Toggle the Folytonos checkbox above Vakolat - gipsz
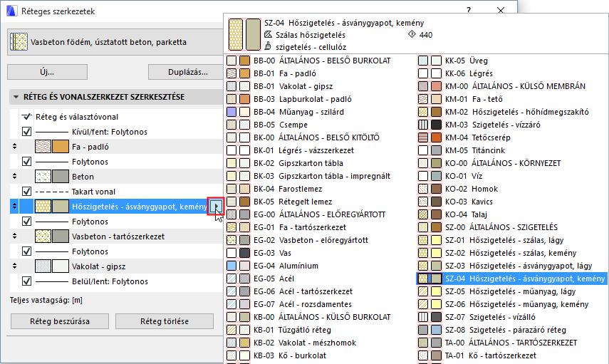 (26, 251)
